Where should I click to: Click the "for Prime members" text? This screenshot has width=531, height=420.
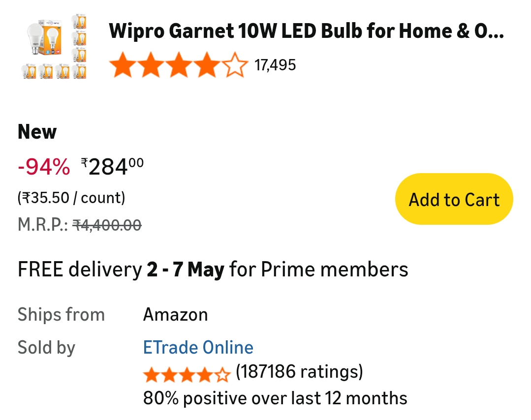(x=318, y=270)
